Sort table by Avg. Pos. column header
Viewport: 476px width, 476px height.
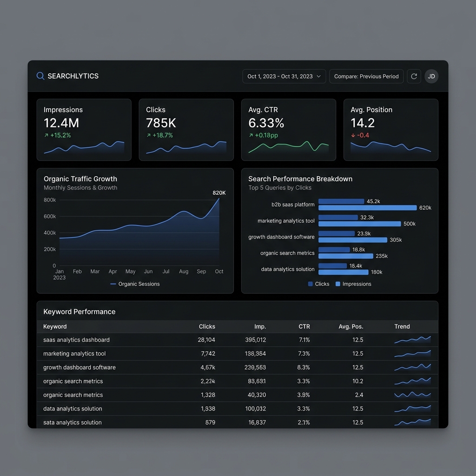[351, 326]
